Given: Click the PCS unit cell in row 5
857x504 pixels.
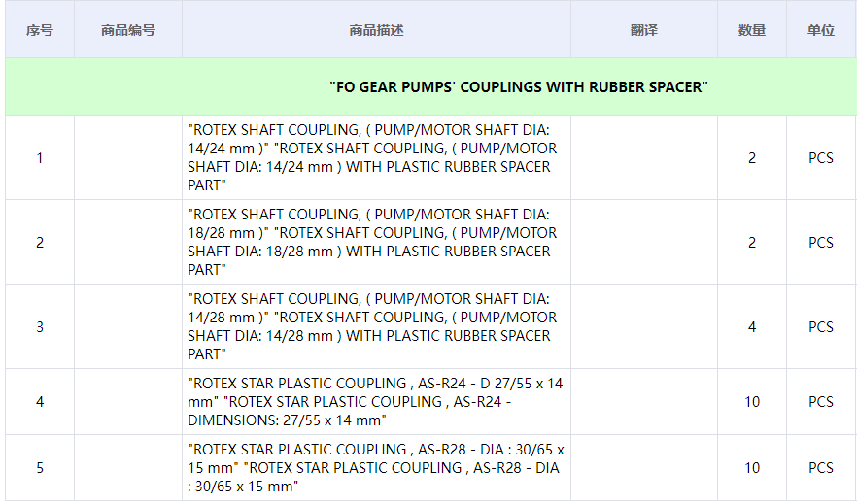Looking at the screenshot, I should point(821,467).
